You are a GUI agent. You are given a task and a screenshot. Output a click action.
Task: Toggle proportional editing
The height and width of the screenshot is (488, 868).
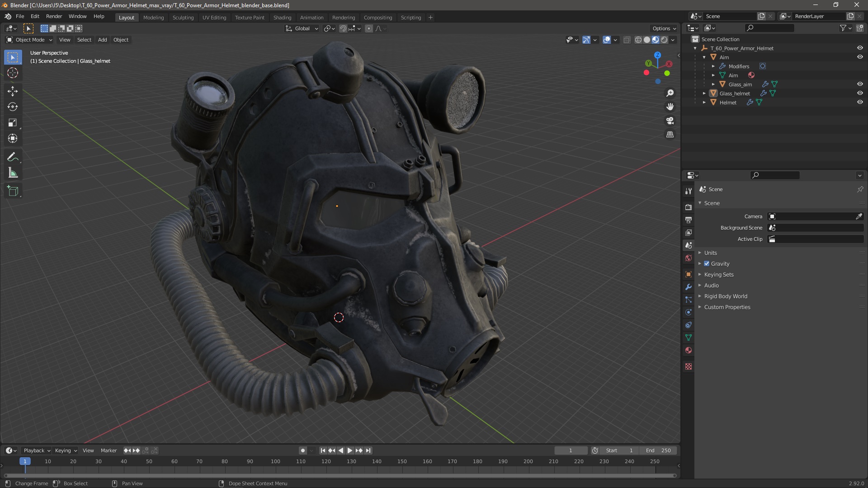(369, 28)
